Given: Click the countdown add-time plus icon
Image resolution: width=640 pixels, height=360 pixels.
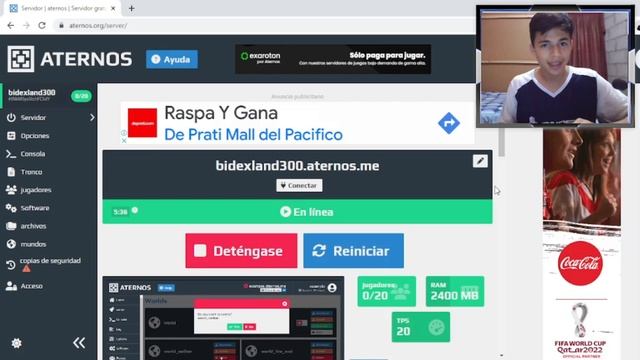Looking at the screenshot, I should point(135,210).
